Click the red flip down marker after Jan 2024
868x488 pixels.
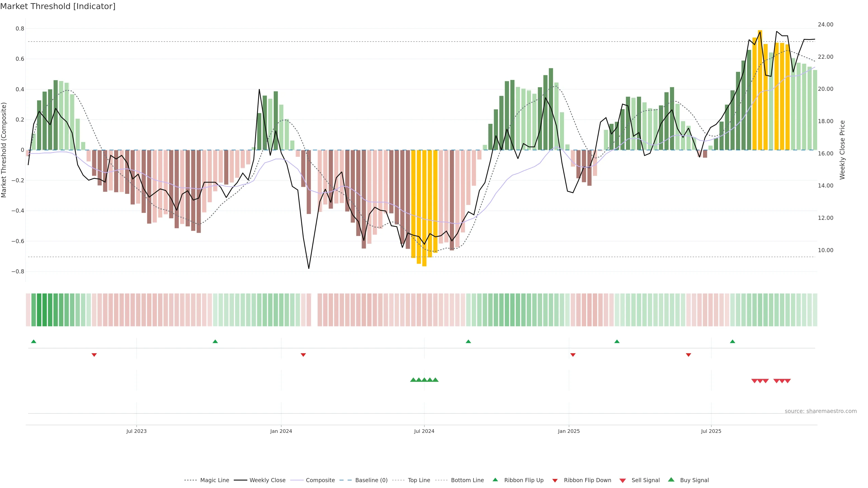pyautogui.click(x=303, y=355)
